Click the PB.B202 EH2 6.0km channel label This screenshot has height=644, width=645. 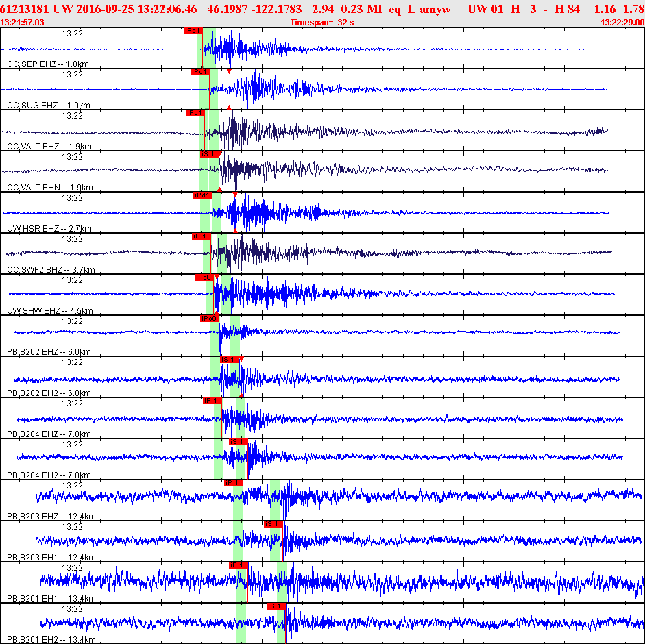click(49, 393)
